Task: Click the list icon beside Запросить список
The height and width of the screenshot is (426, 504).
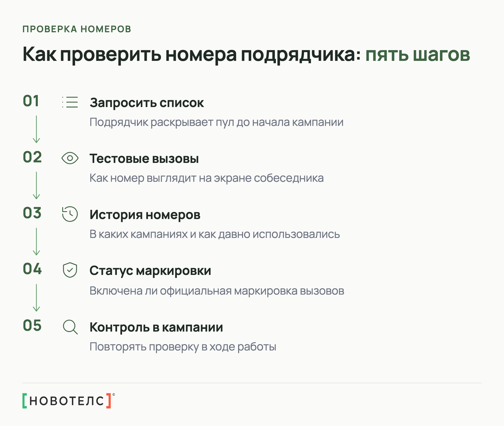Action: coord(70,102)
